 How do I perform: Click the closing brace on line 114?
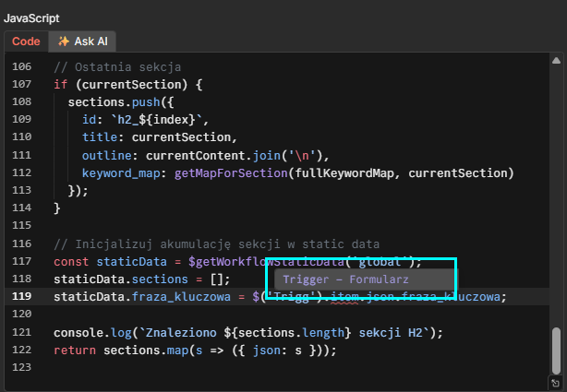[x=57, y=208]
